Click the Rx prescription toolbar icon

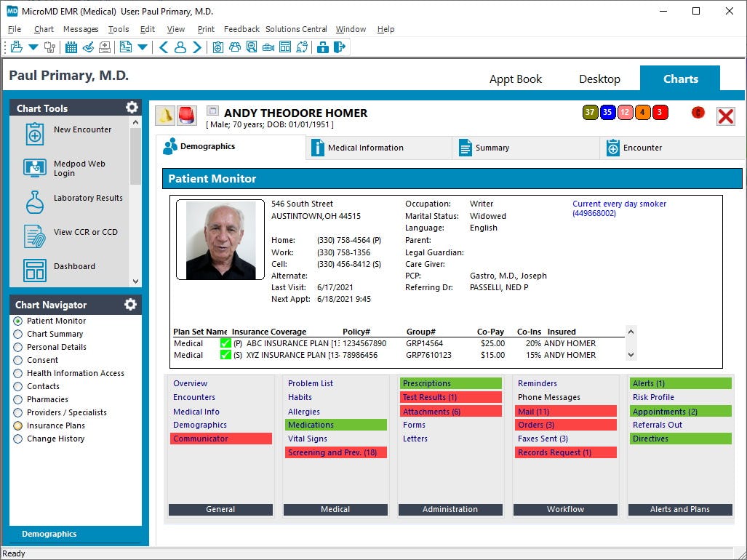pos(126,47)
